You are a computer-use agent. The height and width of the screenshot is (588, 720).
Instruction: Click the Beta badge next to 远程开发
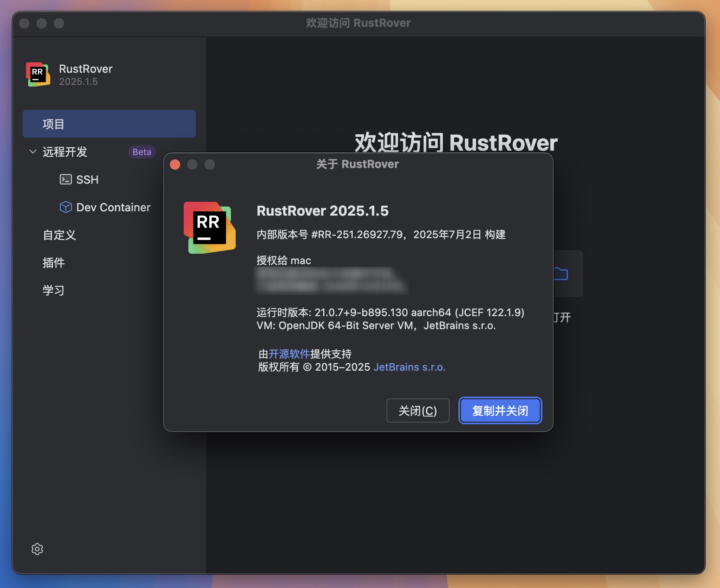coord(142,152)
